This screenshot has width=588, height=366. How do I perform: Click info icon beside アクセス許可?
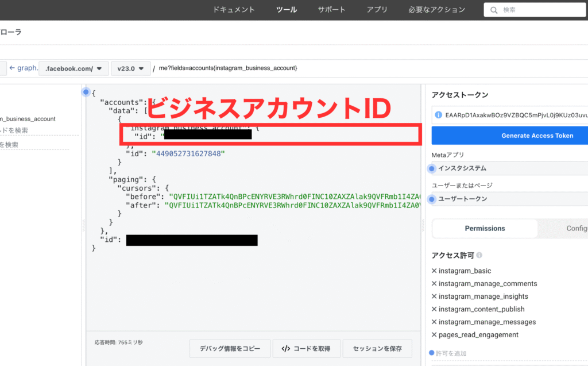point(479,255)
